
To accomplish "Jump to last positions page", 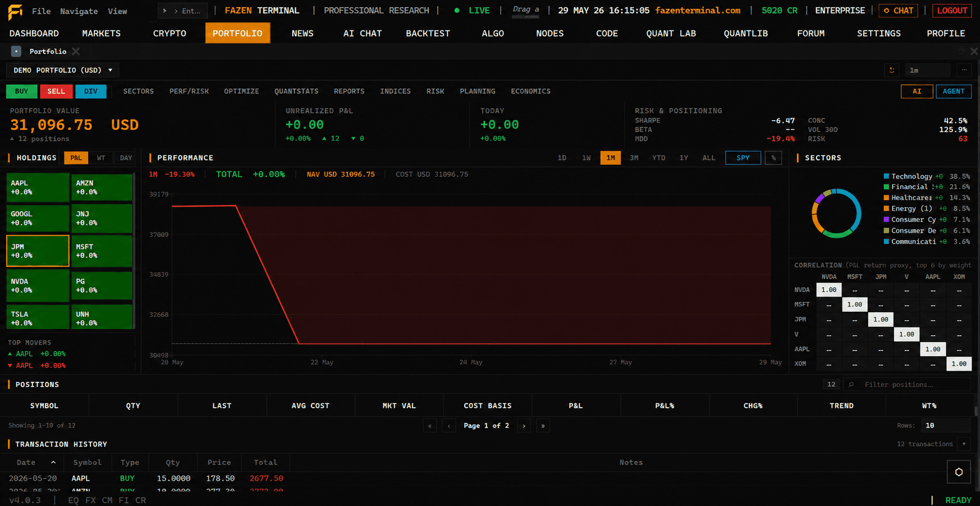I will [543, 426].
